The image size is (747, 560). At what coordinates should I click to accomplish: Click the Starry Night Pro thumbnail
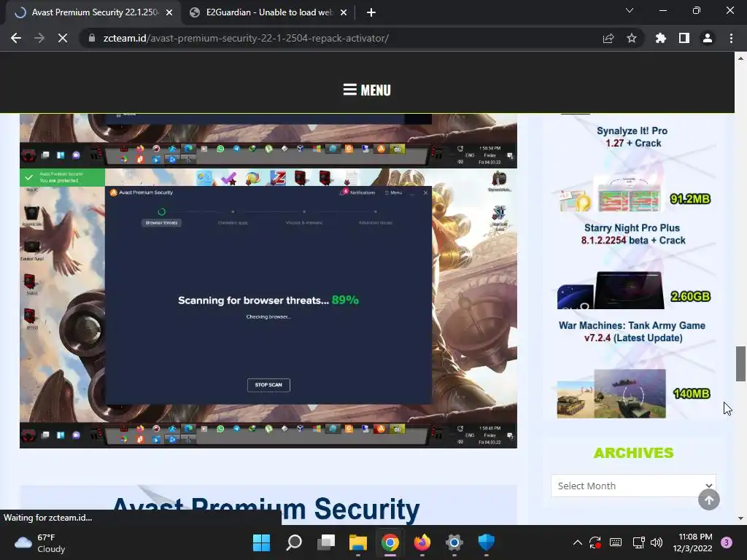point(611,290)
